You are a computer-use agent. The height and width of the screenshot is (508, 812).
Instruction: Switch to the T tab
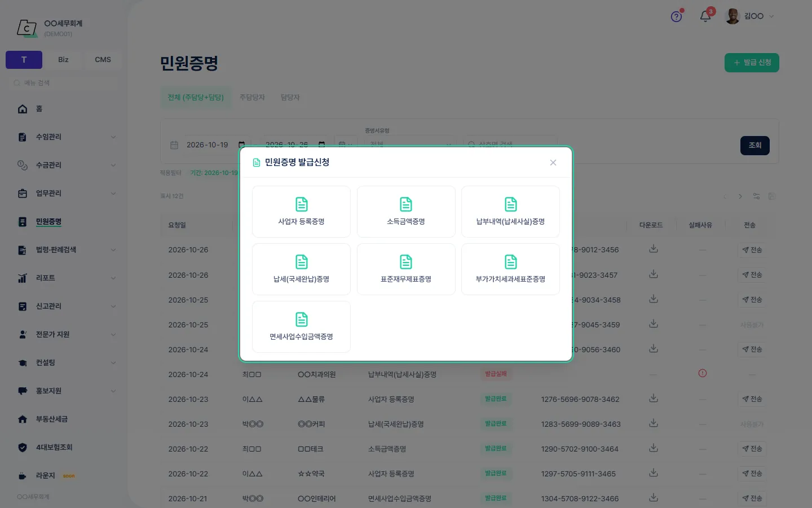[x=24, y=60]
